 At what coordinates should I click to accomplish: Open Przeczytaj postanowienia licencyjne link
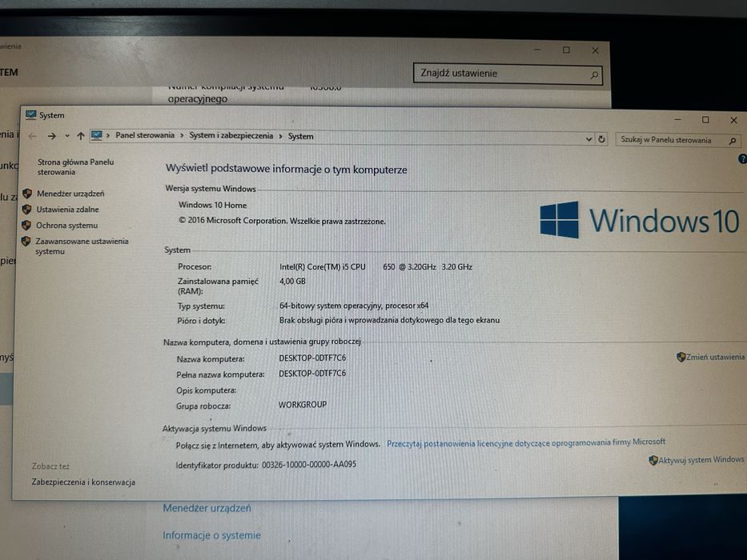click(x=526, y=443)
